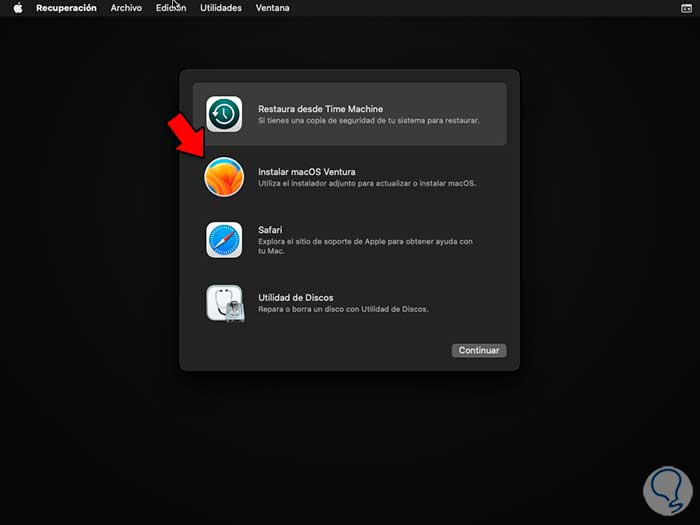Open the Edición menu
700x525 pixels.
point(171,8)
